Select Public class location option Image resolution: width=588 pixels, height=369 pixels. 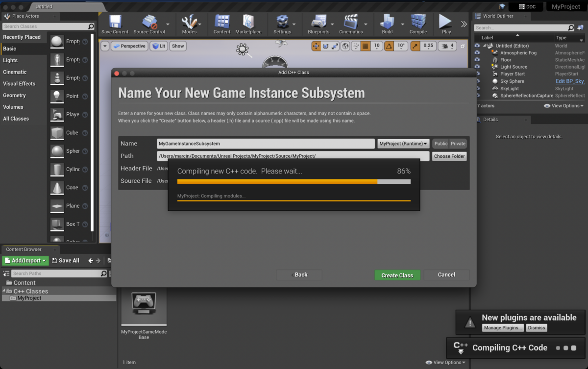point(441,144)
